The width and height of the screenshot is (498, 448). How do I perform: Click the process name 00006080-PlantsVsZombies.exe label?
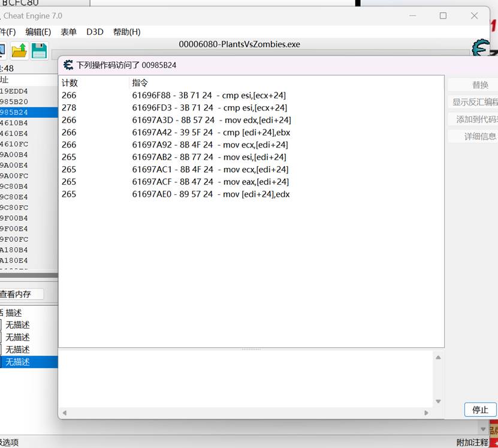[x=240, y=44]
